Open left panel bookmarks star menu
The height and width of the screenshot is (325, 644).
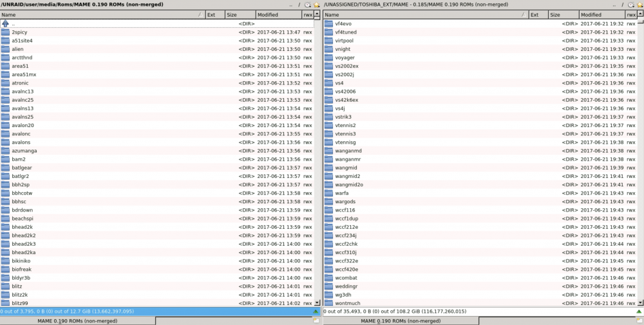click(x=317, y=5)
